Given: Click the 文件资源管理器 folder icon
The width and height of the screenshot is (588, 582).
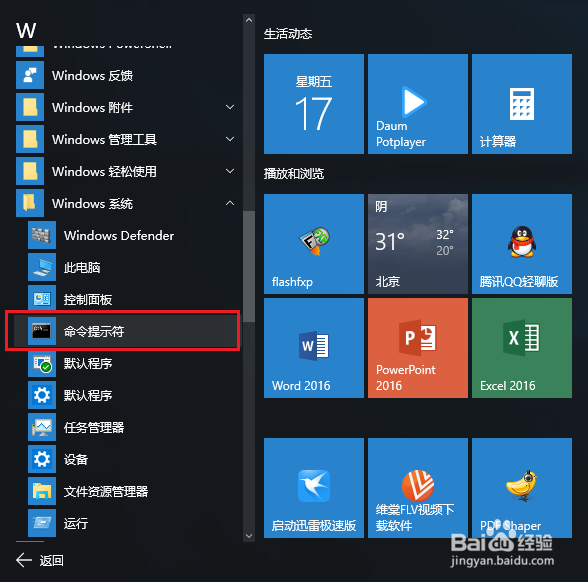Looking at the screenshot, I should [42, 491].
